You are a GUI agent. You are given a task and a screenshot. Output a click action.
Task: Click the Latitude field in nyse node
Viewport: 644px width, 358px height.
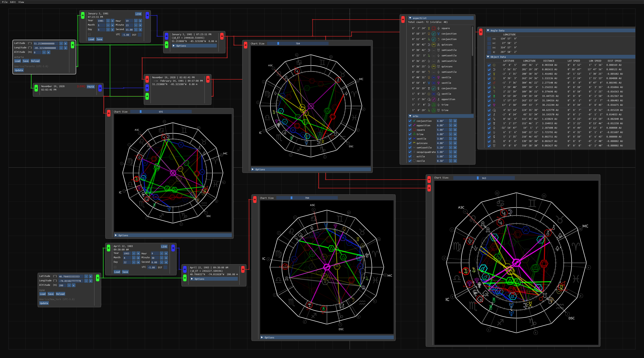[x=71, y=277]
